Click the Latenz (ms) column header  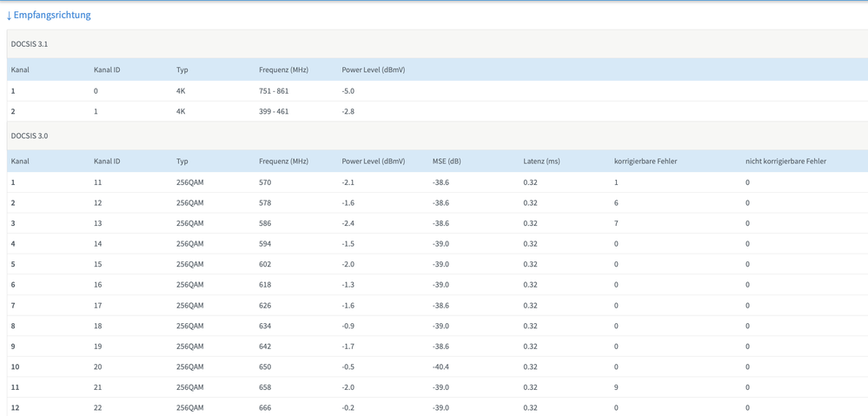[541, 162]
